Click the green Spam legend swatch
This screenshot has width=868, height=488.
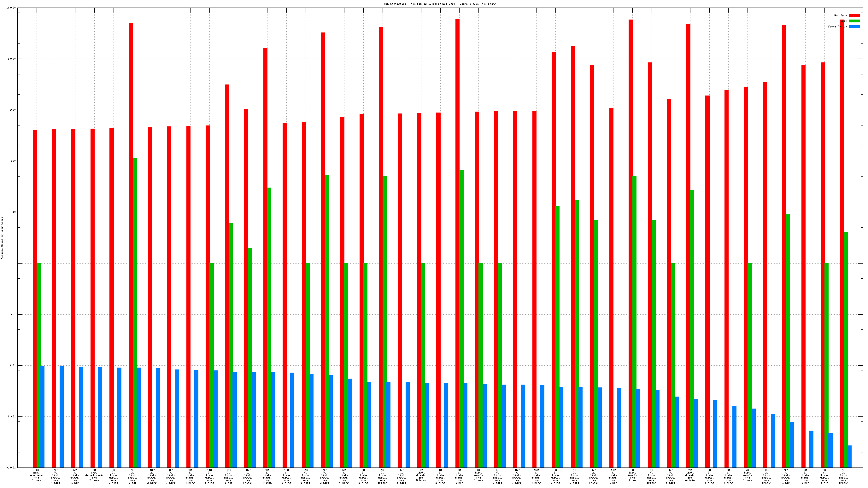(x=854, y=21)
